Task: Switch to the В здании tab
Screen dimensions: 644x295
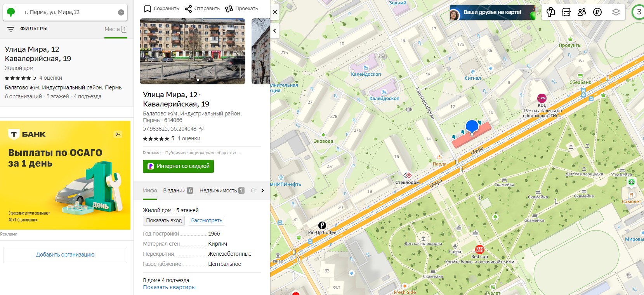Action: tap(177, 190)
